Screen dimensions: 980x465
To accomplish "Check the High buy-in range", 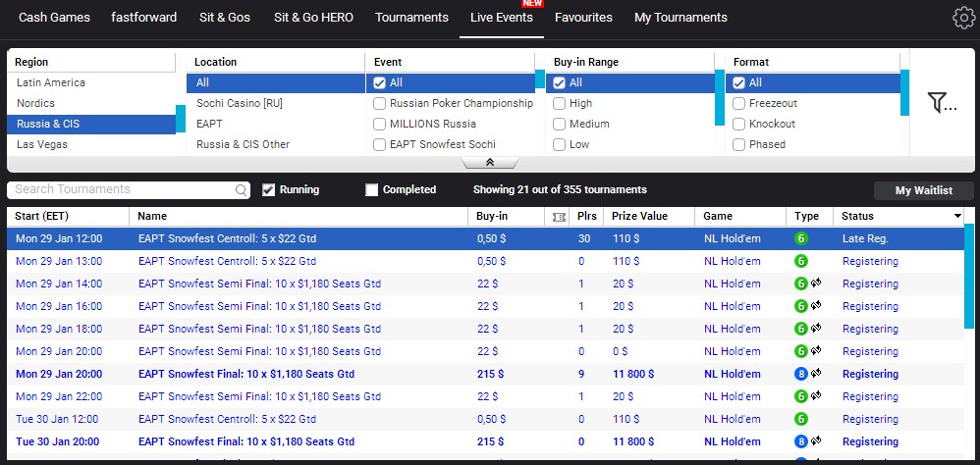I will (560, 103).
